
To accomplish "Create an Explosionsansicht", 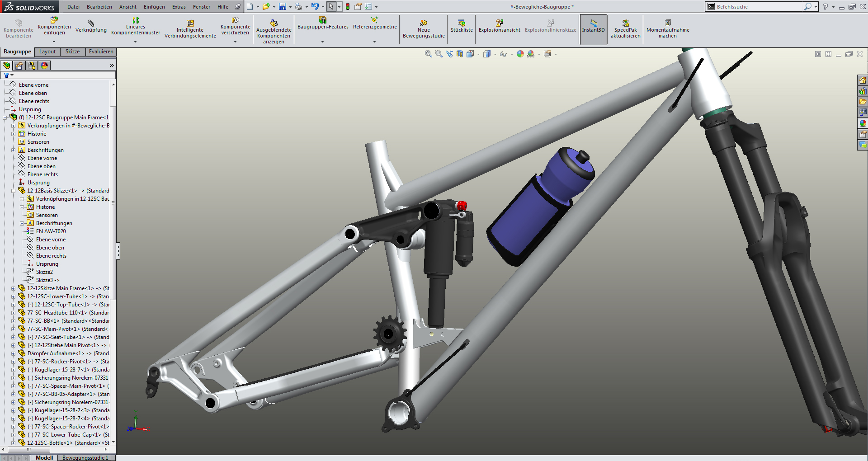I will point(499,27).
